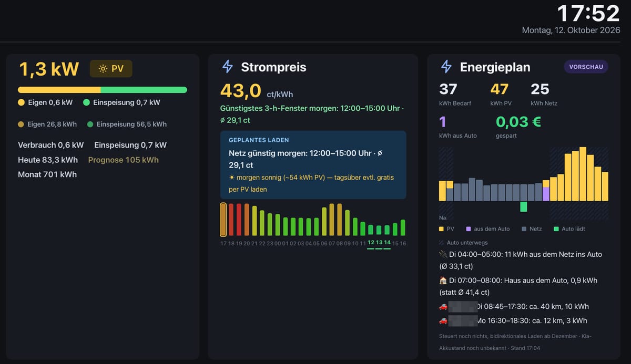Click the 'Prognose 105 kWh' value
631x364 pixels.
[x=124, y=160]
